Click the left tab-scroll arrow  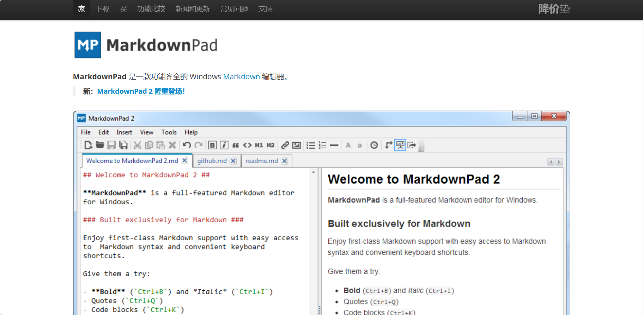tap(551, 162)
